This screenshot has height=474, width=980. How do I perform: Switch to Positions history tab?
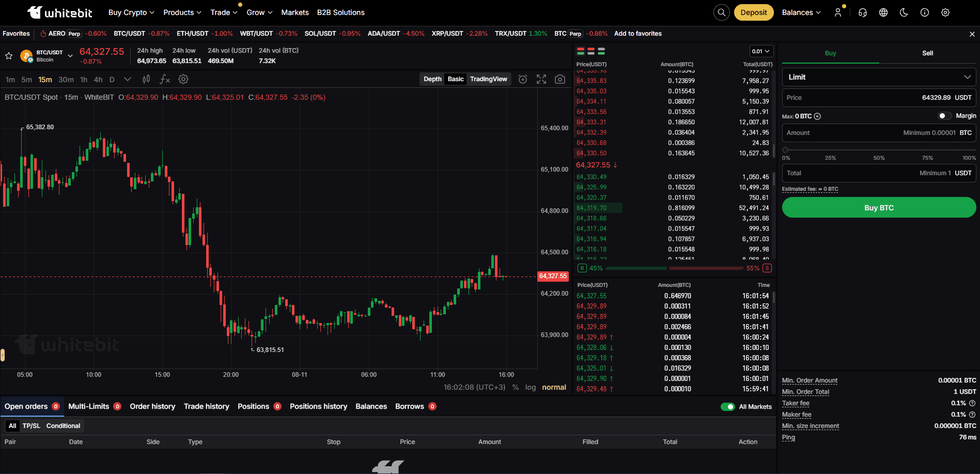[318, 406]
